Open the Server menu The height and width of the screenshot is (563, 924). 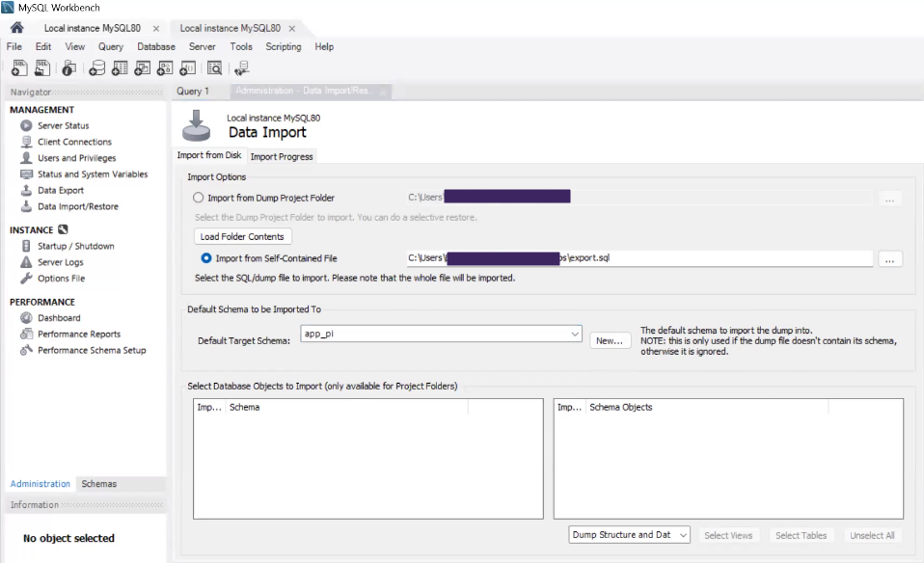[x=203, y=46]
